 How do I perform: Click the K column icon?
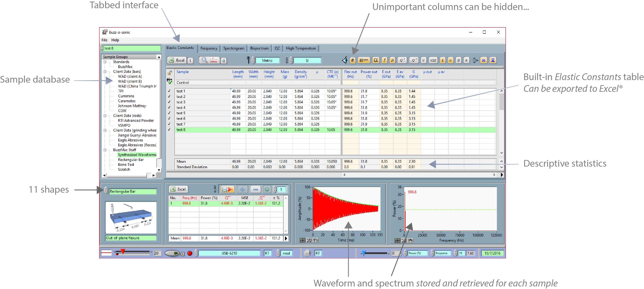(466, 60)
